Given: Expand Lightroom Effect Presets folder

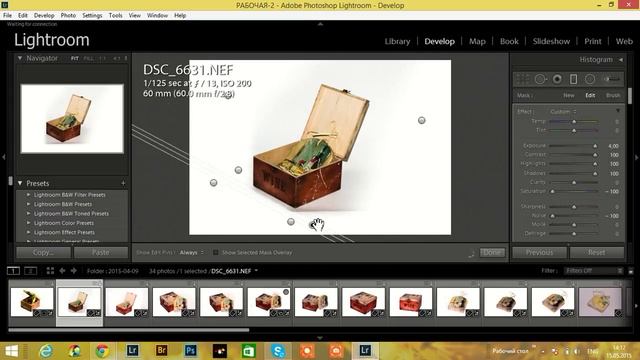Looking at the screenshot, I should coord(28,232).
